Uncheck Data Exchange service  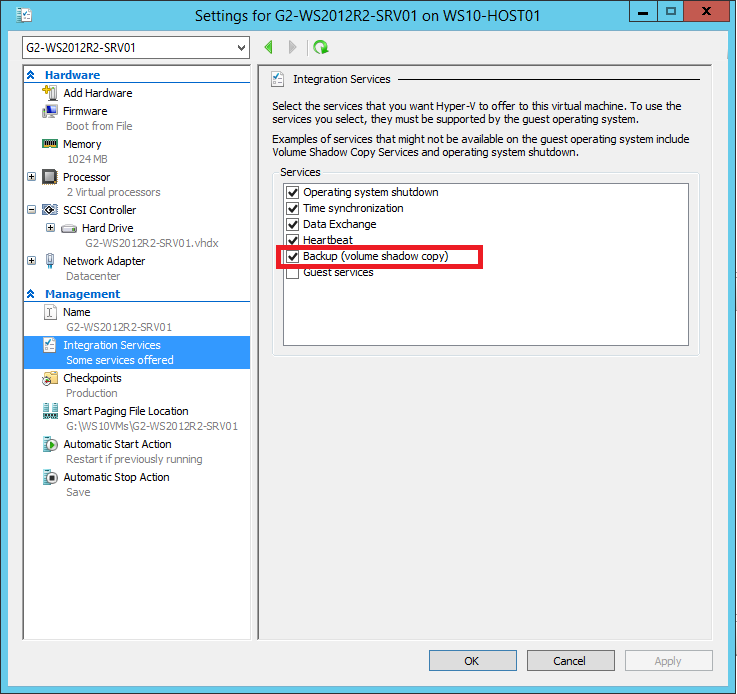coord(293,224)
